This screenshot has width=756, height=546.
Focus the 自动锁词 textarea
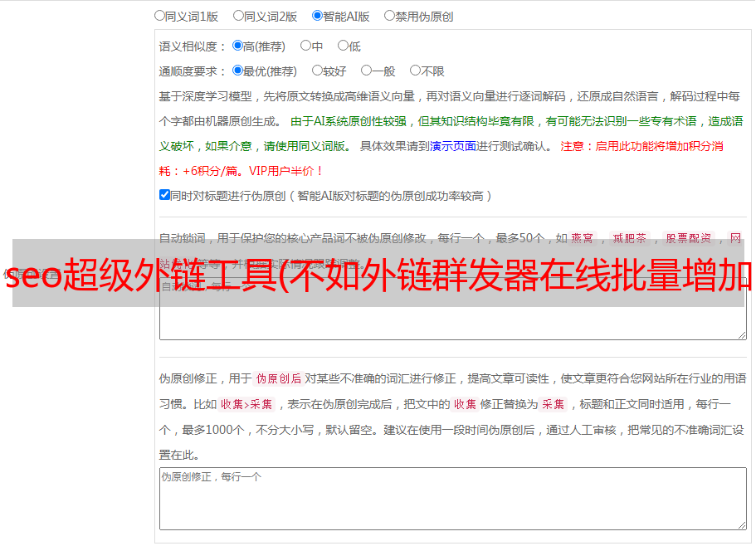[453, 309]
